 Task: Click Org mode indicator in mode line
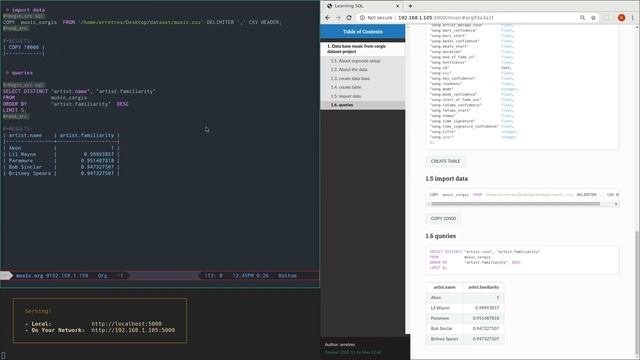point(102,276)
